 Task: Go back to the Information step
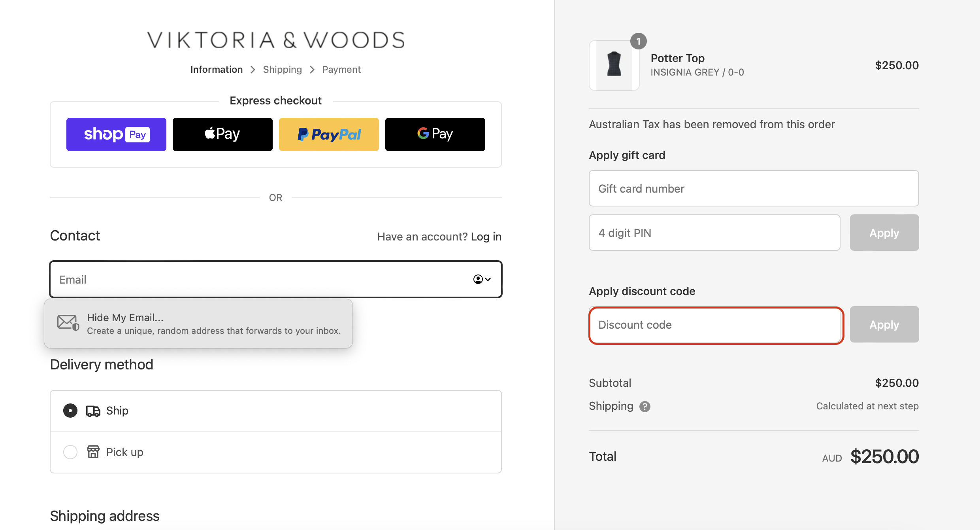pyautogui.click(x=217, y=69)
